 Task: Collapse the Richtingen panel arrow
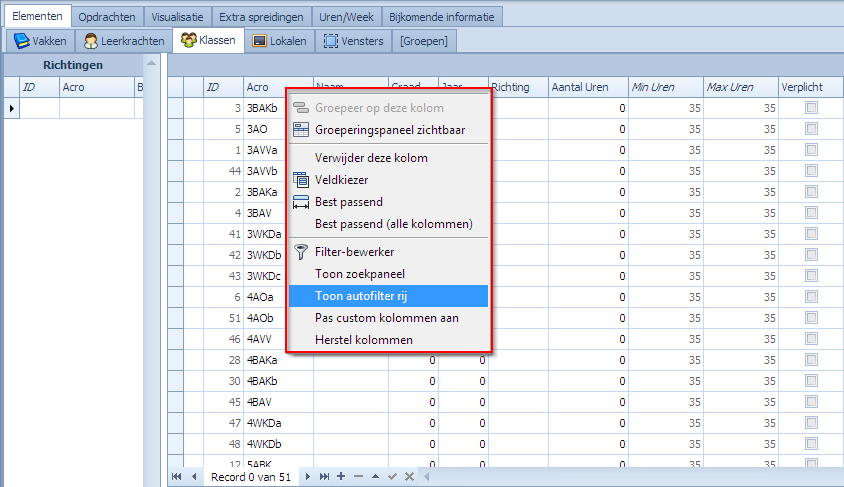point(151,63)
